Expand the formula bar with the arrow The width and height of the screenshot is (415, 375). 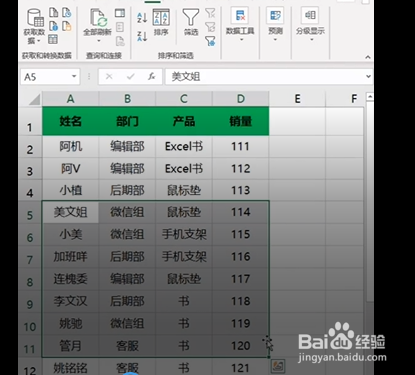(368, 76)
